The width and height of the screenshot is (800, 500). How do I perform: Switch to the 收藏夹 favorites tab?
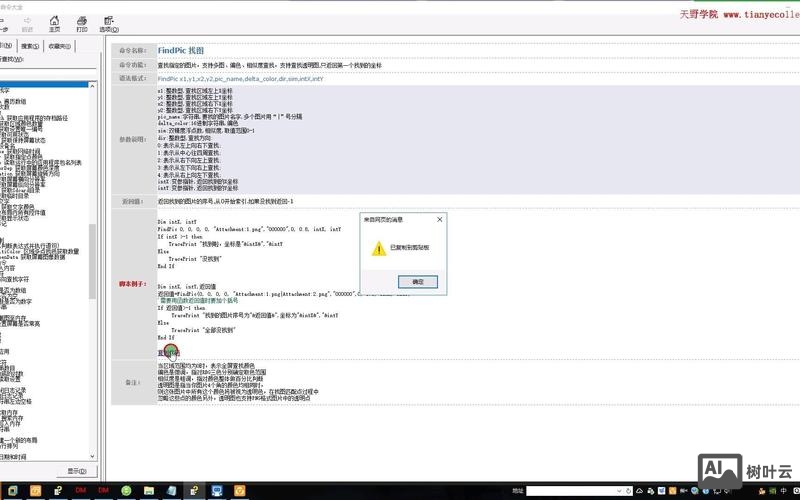tap(59, 46)
